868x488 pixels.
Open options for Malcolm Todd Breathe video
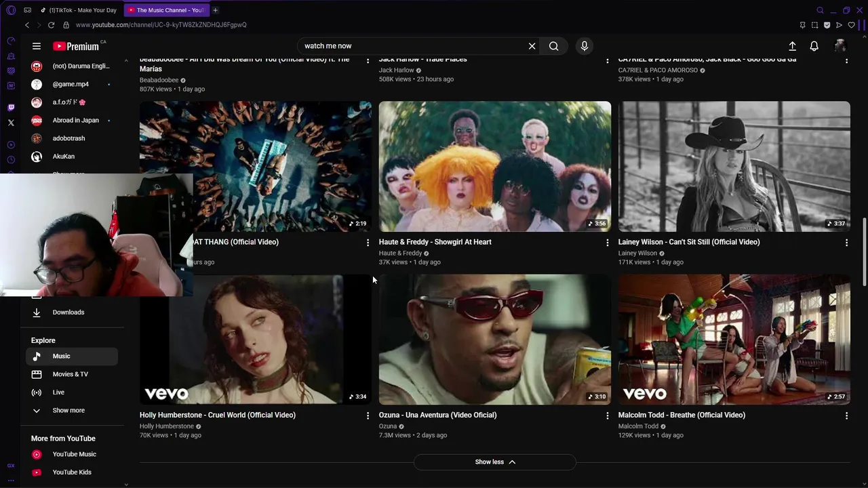click(846, 415)
